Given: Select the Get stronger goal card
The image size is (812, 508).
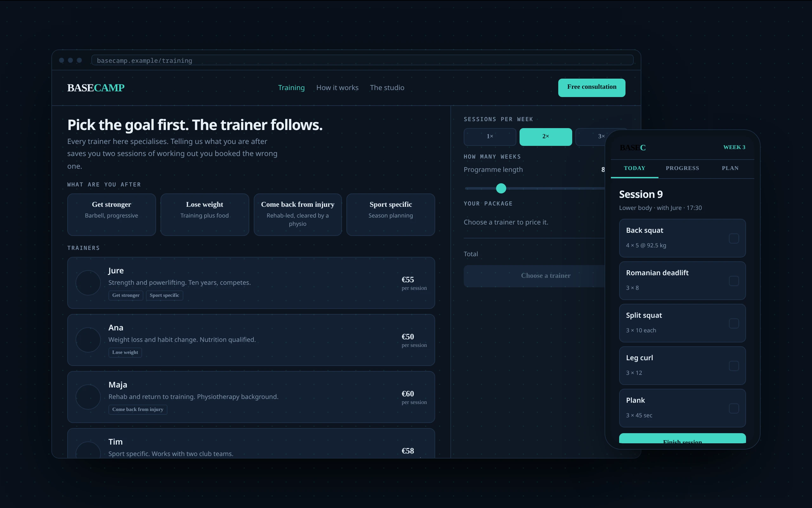Looking at the screenshot, I should (x=112, y=214).
